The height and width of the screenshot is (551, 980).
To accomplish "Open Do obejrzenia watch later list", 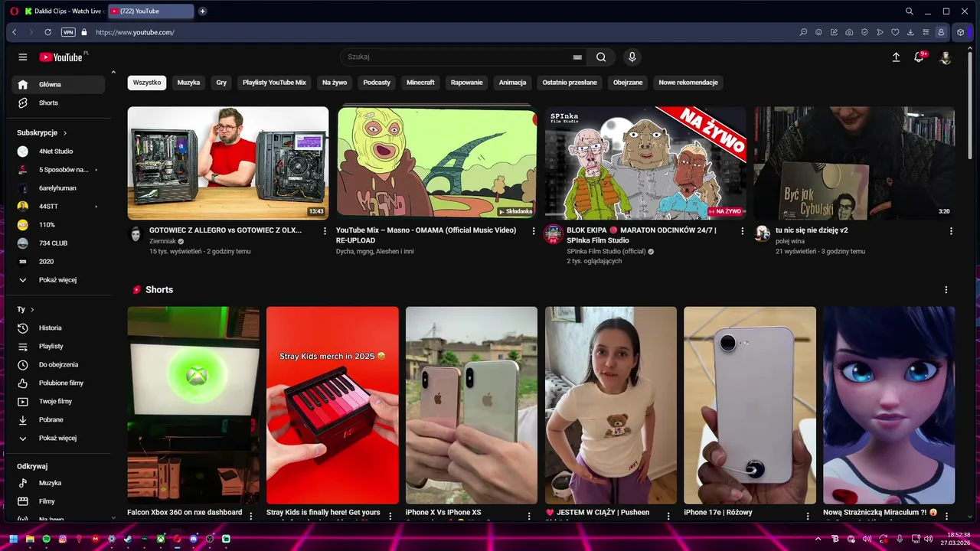I will point(58,364).
